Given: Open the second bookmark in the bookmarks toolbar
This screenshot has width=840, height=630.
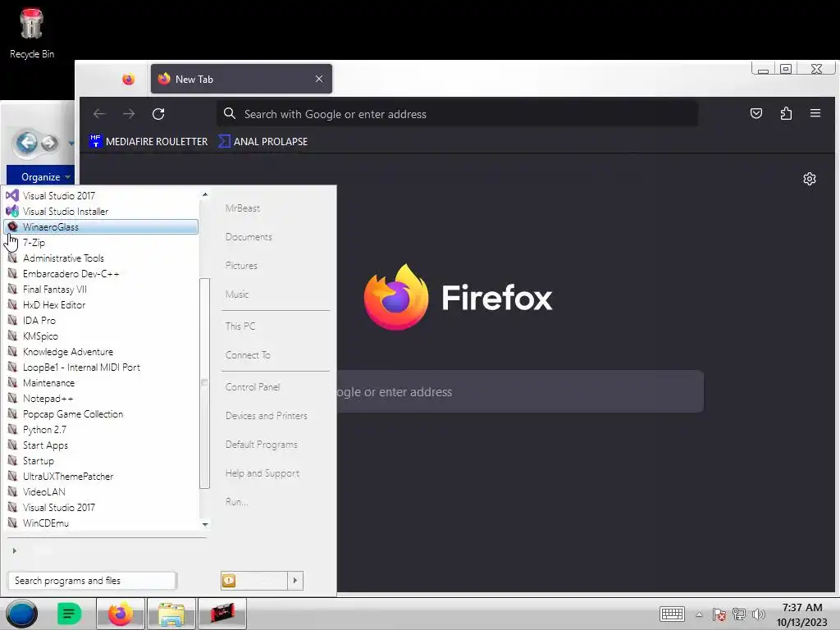Looking at the screenshot, I should [263, 141].
